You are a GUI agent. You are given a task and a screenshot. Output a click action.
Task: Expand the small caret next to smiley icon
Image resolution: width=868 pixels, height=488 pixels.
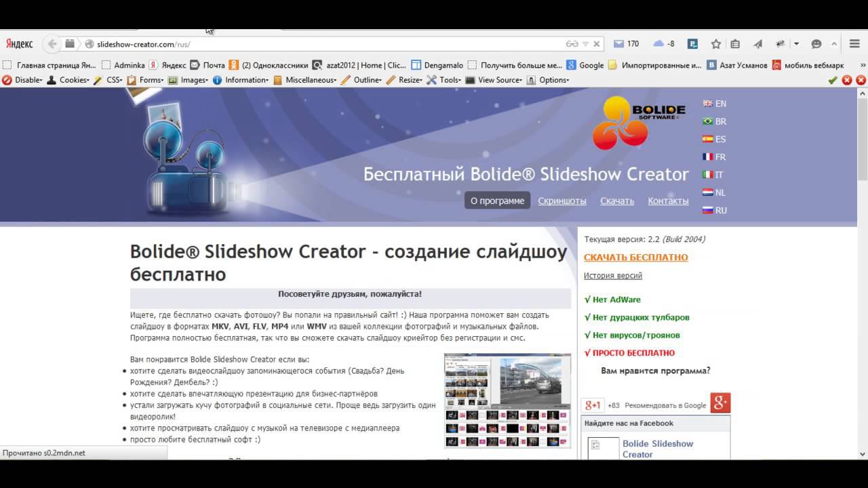(x=834, y=44)
